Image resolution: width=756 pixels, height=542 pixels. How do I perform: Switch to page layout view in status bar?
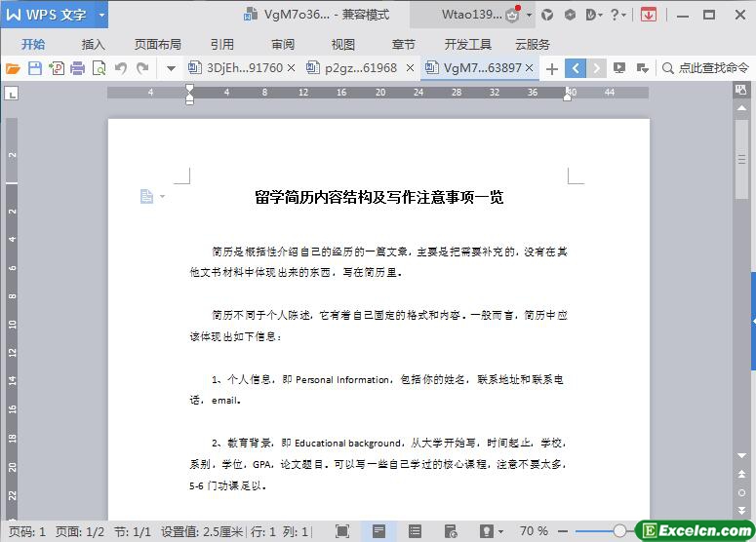pyautogui.click(x=378, y=531)
